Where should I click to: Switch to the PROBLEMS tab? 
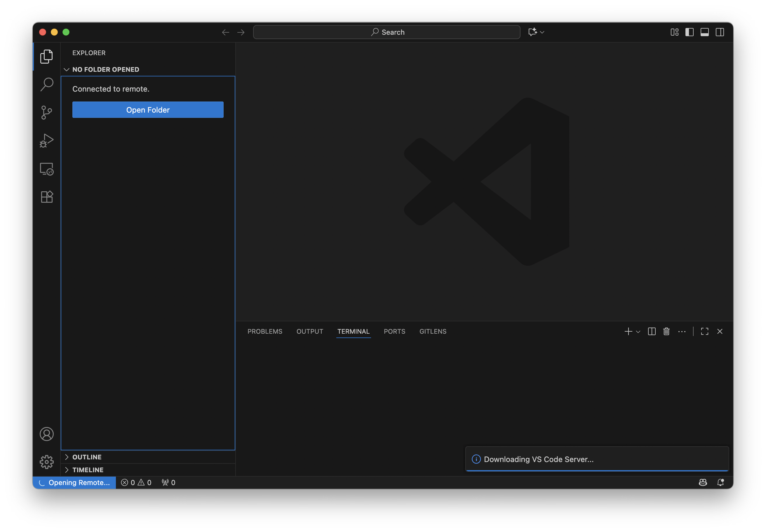pyautogui.click(x=264, y=331)
